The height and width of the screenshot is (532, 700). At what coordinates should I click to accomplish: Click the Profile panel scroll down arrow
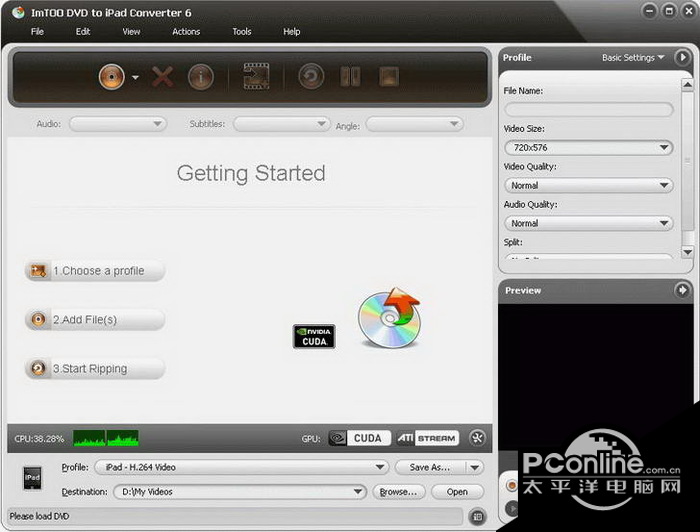(x=688, y=252)
